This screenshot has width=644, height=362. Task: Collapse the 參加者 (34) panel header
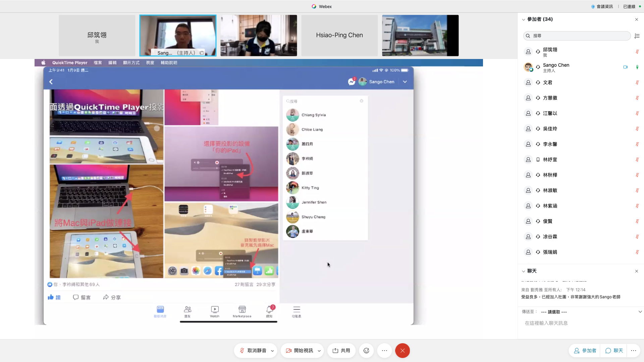(524, 19)
